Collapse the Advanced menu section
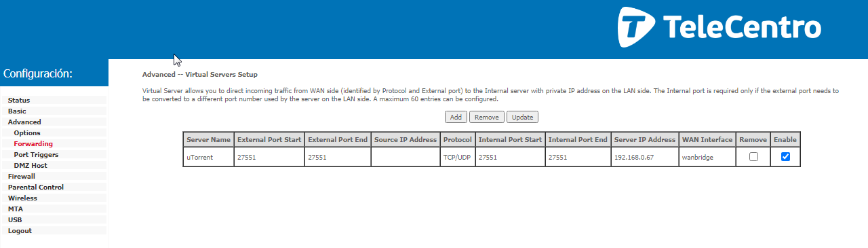The image size is (868, 248). pyautogui.click(x=24, y=122)
